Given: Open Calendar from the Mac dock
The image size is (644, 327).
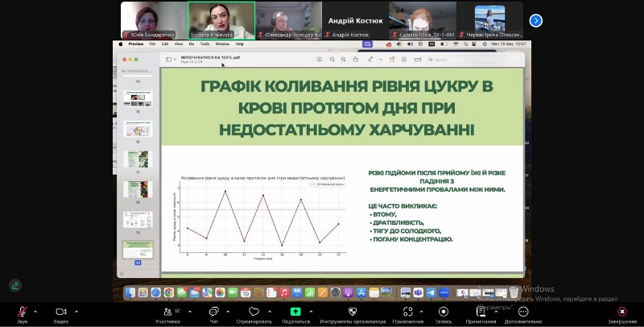Looking at the screenshot, I should click(246, 292).
